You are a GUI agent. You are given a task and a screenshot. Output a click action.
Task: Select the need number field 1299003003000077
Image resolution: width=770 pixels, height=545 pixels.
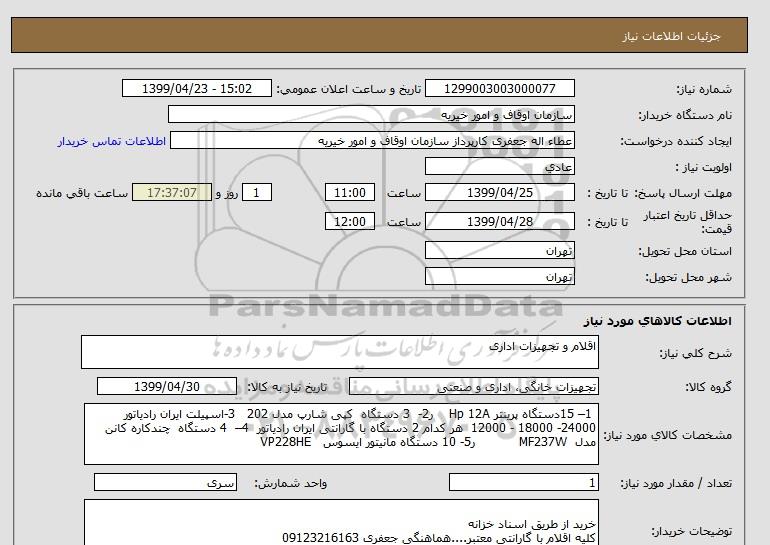[x=499, y=89]
